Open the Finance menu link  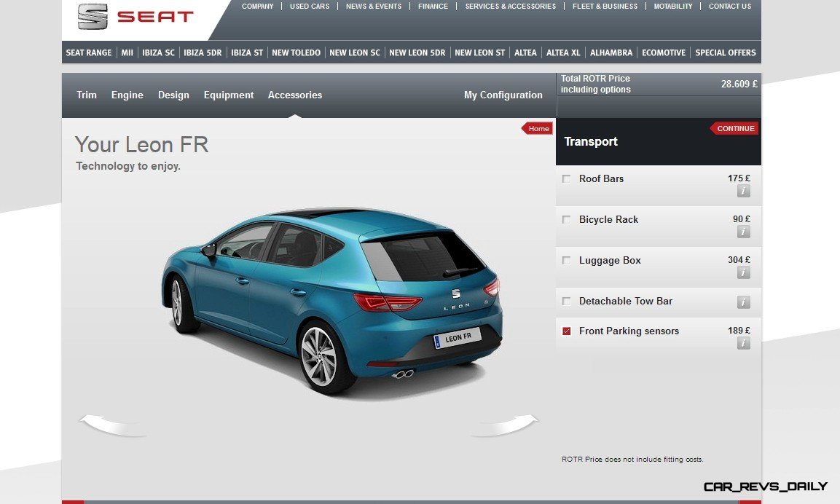click(433, 7)
